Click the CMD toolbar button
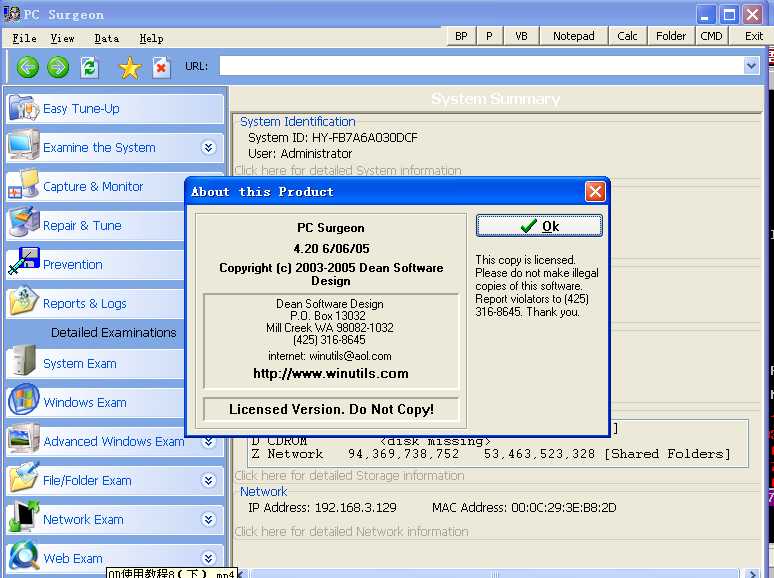 [711, 36]
